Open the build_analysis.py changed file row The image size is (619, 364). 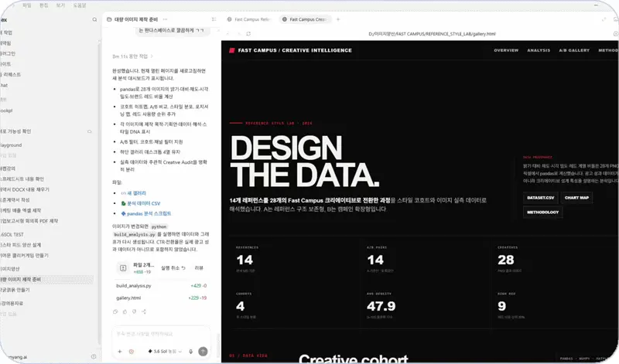(161, 285)
